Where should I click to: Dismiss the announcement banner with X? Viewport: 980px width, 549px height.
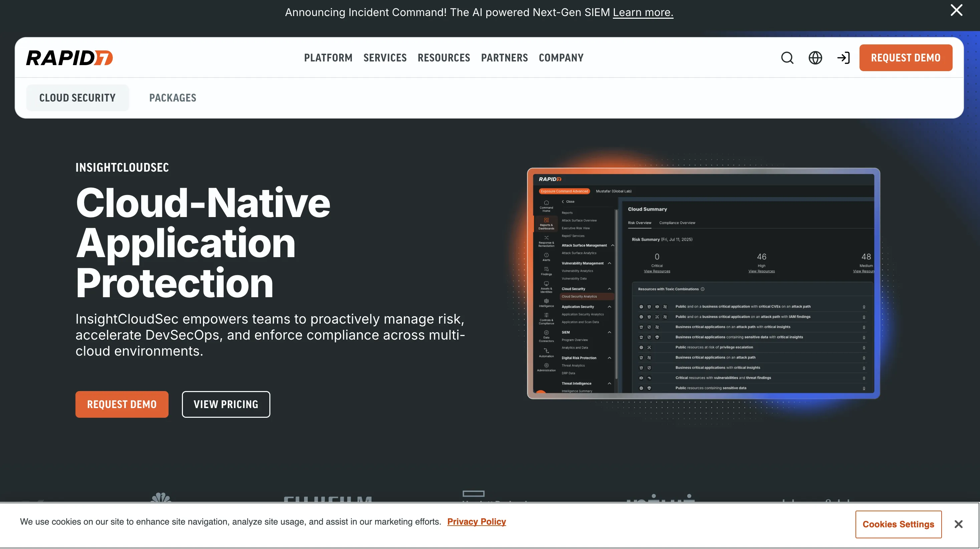coord(956,10)
